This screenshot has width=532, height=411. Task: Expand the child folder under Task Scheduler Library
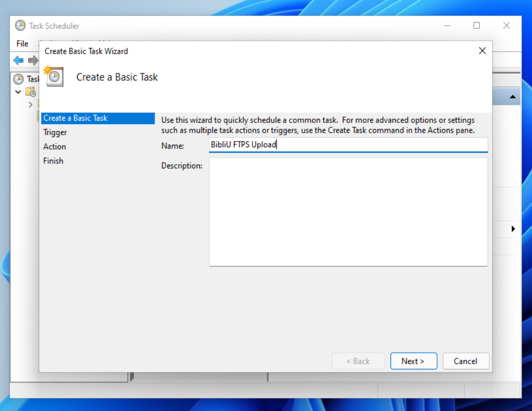coord(31,105)
